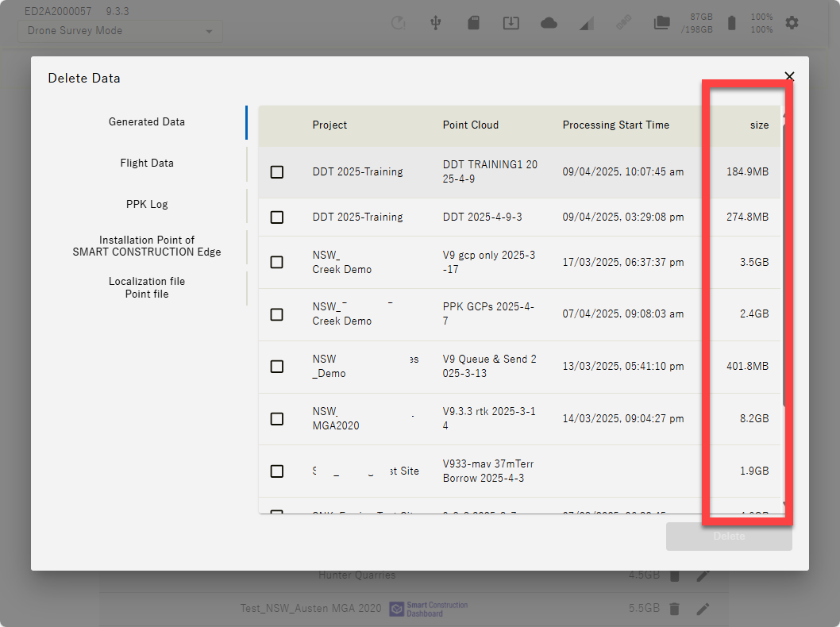Check the V933-mav 37mTerr Borrow row
This screenshot has width=840, height=627.
click(277, 471)
